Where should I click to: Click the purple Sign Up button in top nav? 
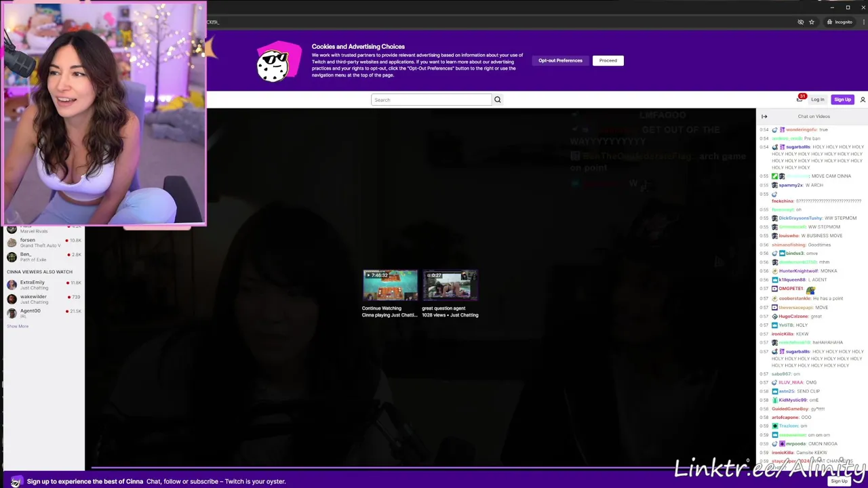tap(842, 100)
